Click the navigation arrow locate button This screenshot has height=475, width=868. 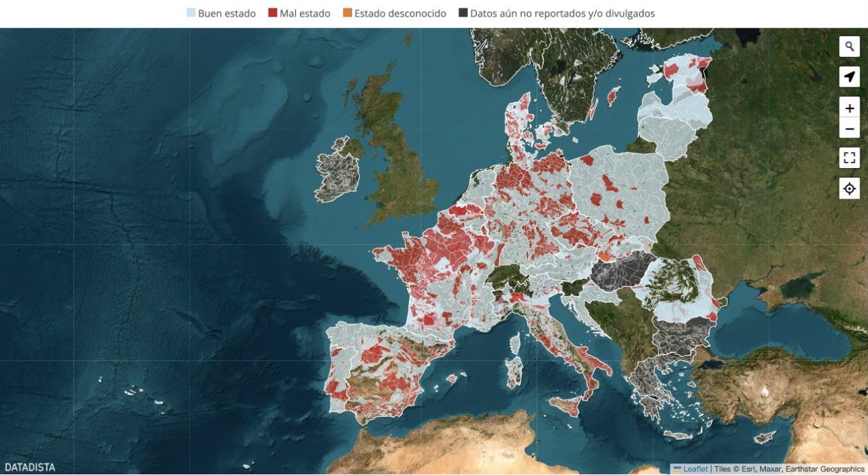click(x=849, y=76)
